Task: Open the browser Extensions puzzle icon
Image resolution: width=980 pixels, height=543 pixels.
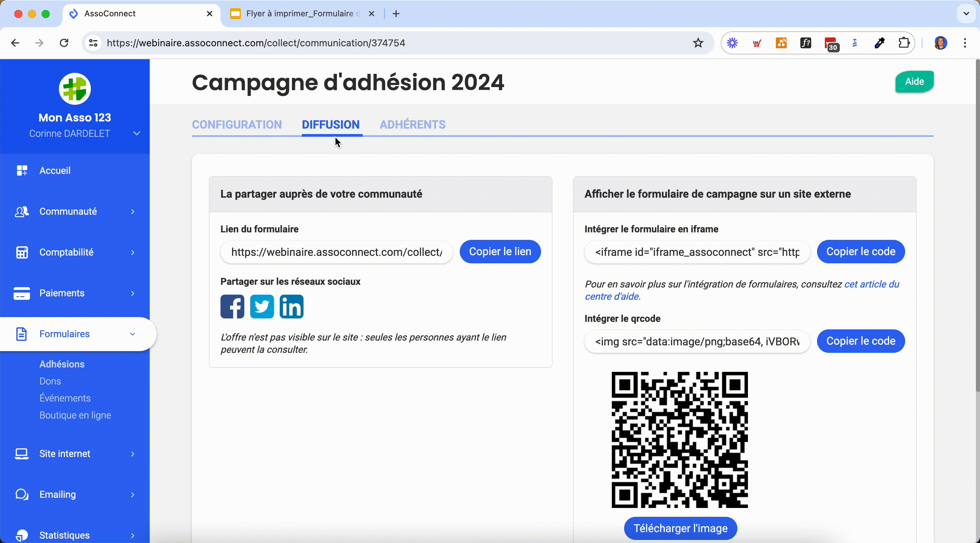Action: pyautogui.click(x=904, y=43)
